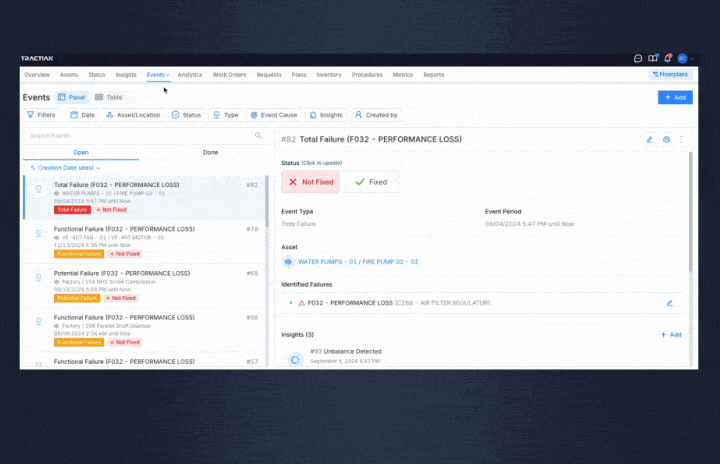The image size is (720, 464).
Task: Go to Overview tab
Action: [x=37, y=75]
